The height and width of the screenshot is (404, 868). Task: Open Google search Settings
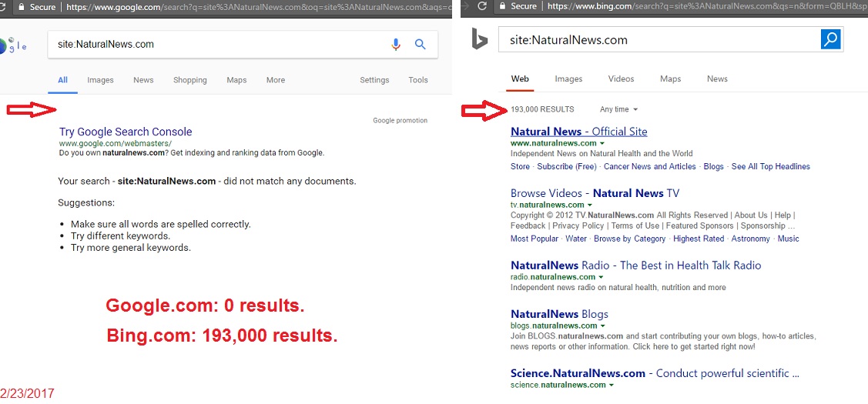374,80
